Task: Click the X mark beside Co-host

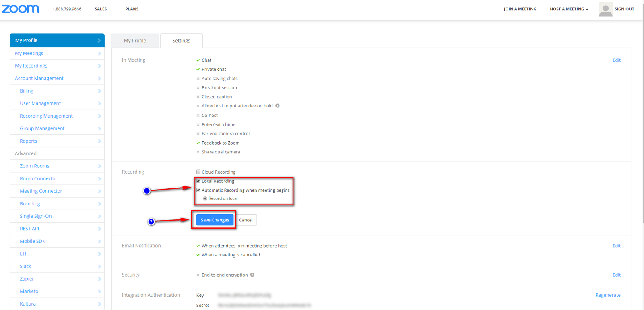Action: tap(198, 116)
